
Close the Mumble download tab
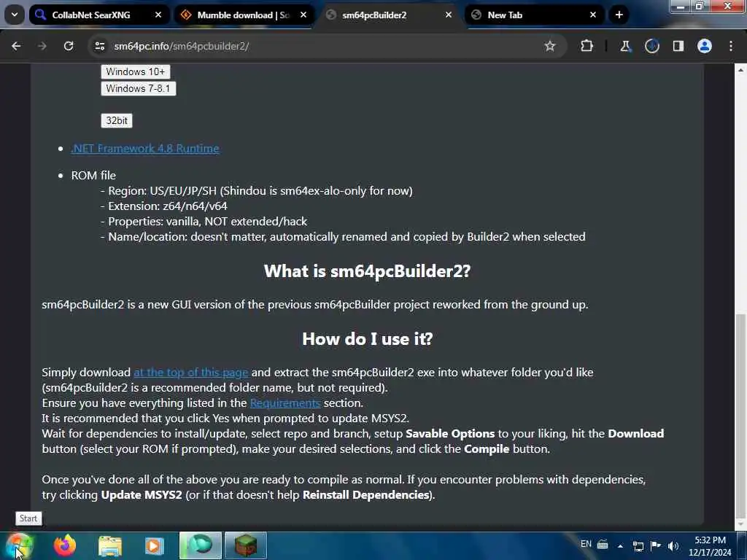coord(303,15)
